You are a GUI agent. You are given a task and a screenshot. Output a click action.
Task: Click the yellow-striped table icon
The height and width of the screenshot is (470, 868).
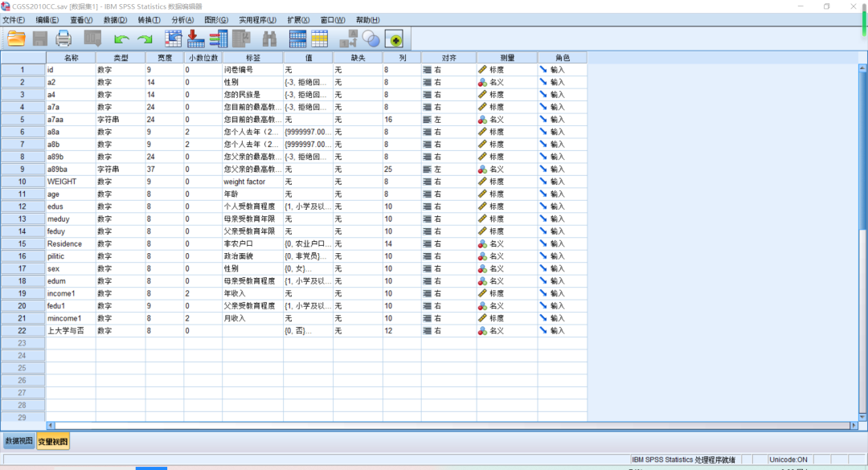point(320,39)
